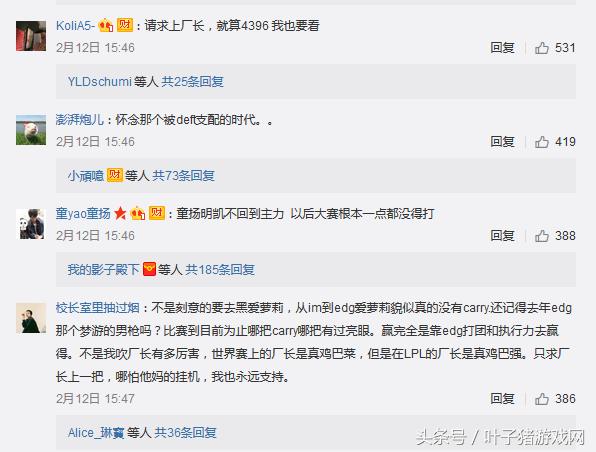Reply to KoliA5-'s comment via 回复
596x452 pixels.
[502, 48]
